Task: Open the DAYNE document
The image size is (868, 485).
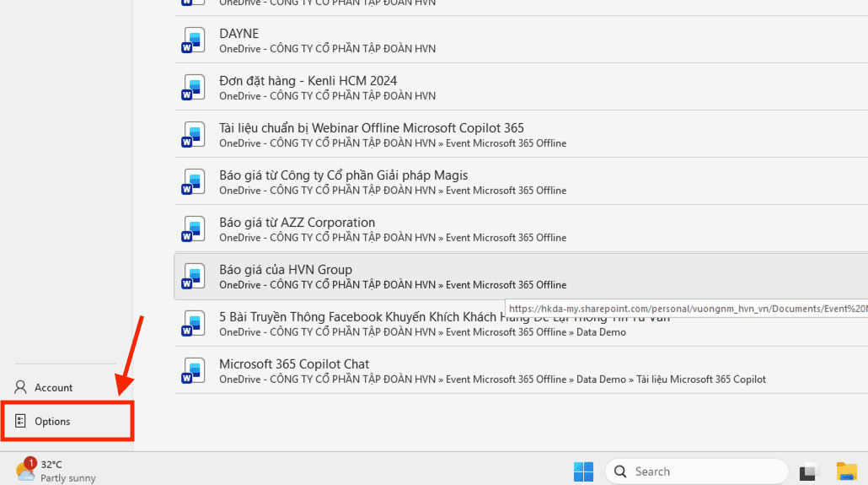Action: click(x=521, y=40)
